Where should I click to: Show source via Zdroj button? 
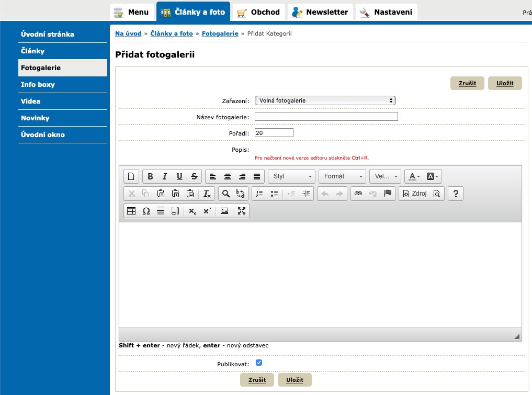click(x=415, y=194)
